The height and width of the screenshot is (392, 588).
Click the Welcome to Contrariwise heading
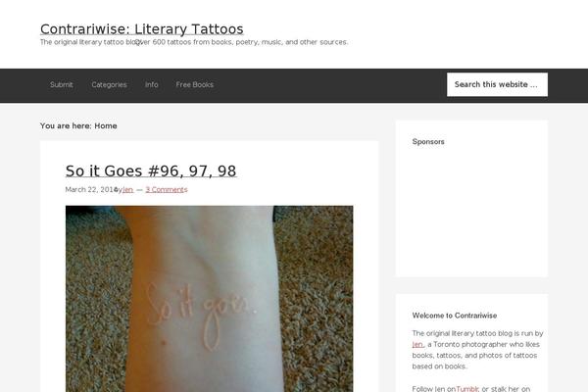point(455,316)
